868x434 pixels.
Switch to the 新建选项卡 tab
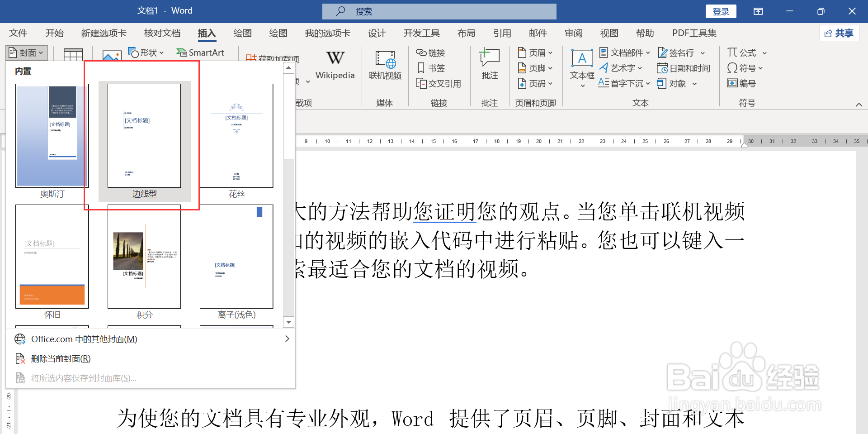(104, 33)
